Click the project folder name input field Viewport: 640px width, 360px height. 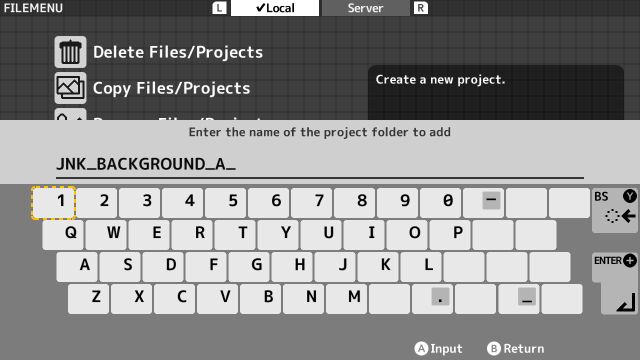(x=320, y=165)
